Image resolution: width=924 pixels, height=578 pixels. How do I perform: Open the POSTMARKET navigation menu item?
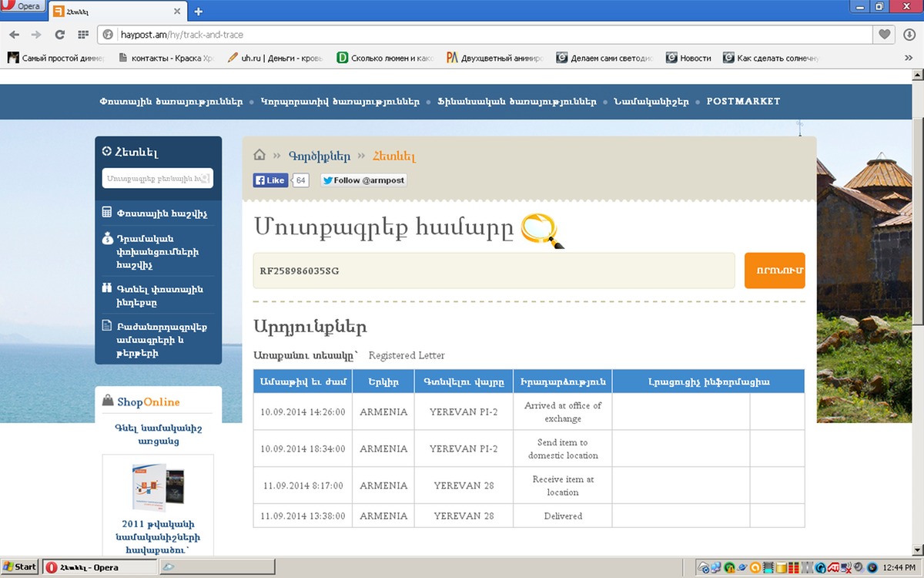click(743, 102)
